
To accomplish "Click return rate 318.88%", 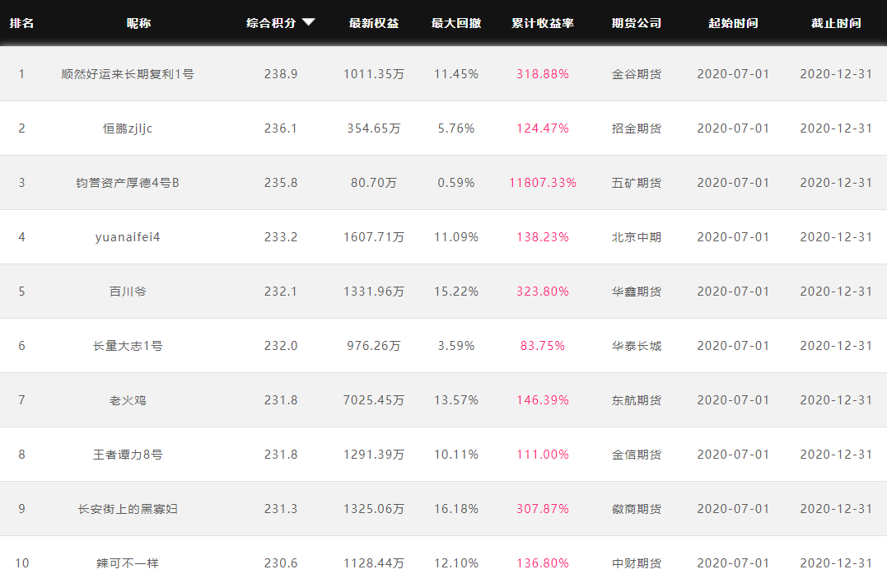I will pos(543,74).
